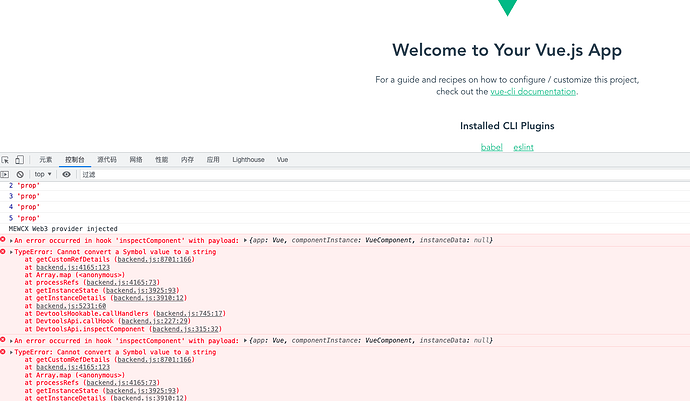Collapse second TypeError stack trace
690x401 pixels.
(x=11, y=353)
